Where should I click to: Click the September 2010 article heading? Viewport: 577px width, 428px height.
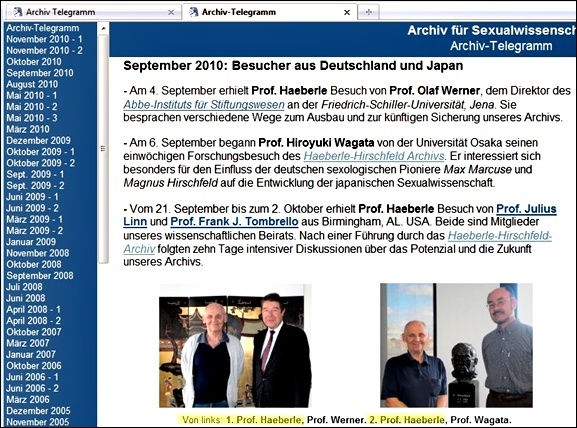[293, 66]
